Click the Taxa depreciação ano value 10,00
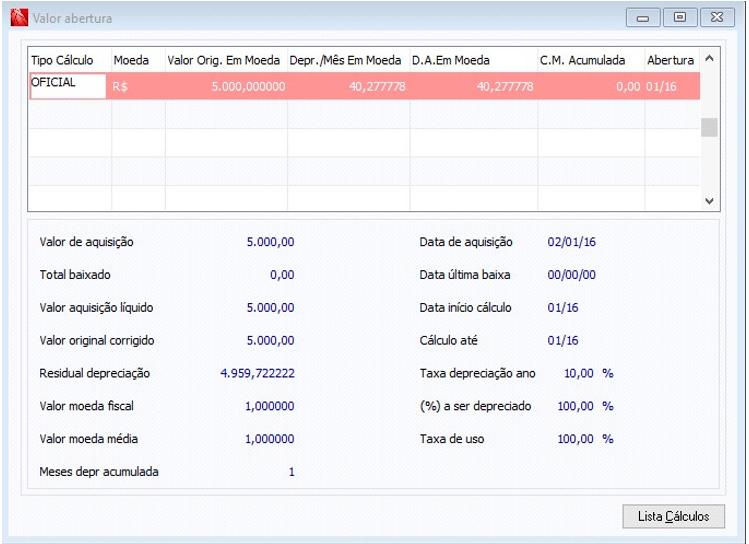The height and width of the screenshot is (544, 749). tap(579, 373)
